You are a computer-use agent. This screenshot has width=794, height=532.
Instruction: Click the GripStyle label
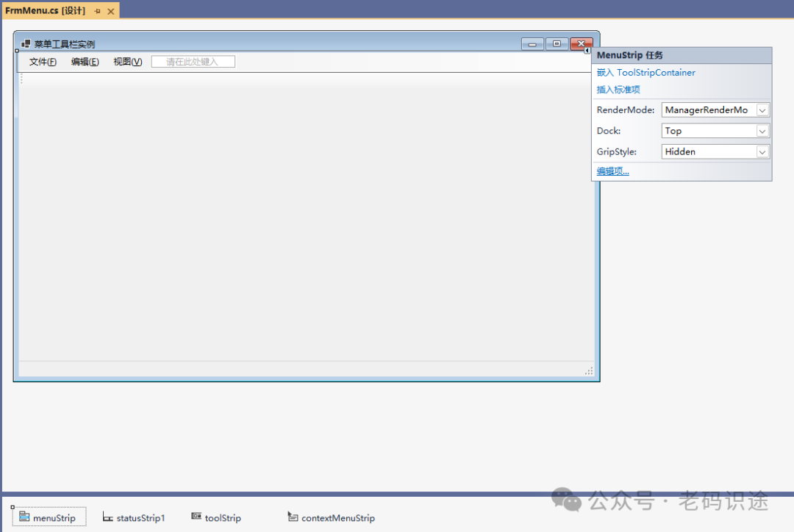pyautogui.click(x=616, y=151)
